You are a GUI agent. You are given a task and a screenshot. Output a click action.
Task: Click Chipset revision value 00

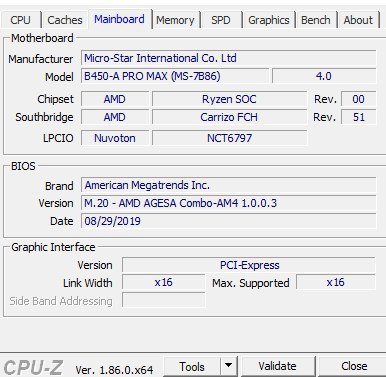[359, 99]
